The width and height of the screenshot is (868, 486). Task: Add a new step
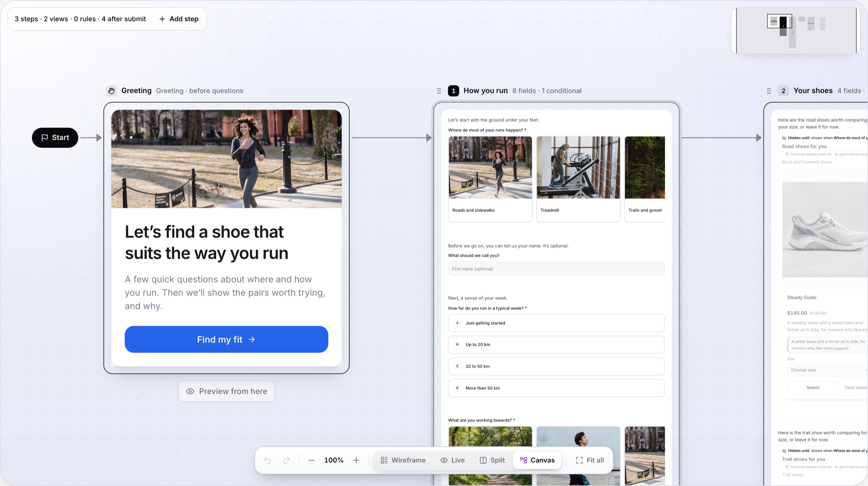(x=179, y=19)
